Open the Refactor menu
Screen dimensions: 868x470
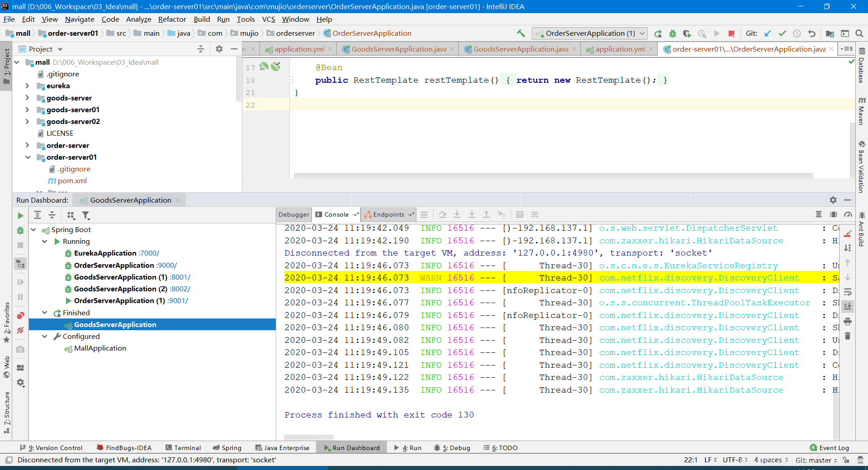(172, 19)
